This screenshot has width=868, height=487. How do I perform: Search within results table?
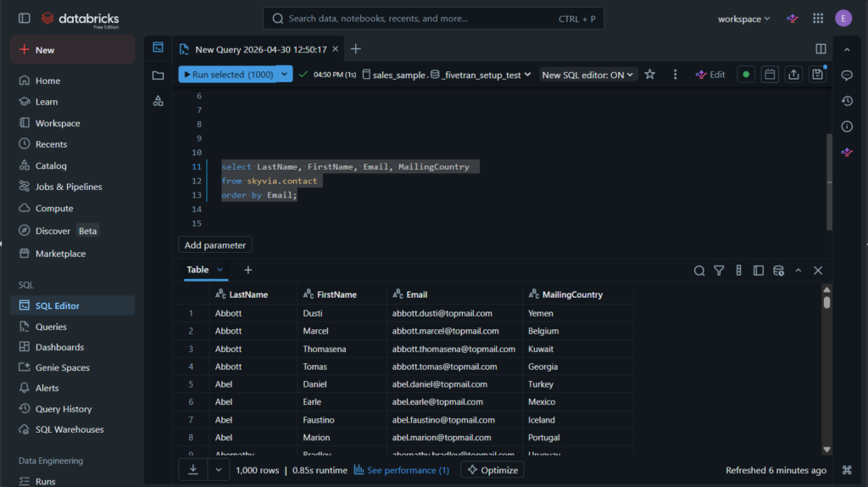699,271
